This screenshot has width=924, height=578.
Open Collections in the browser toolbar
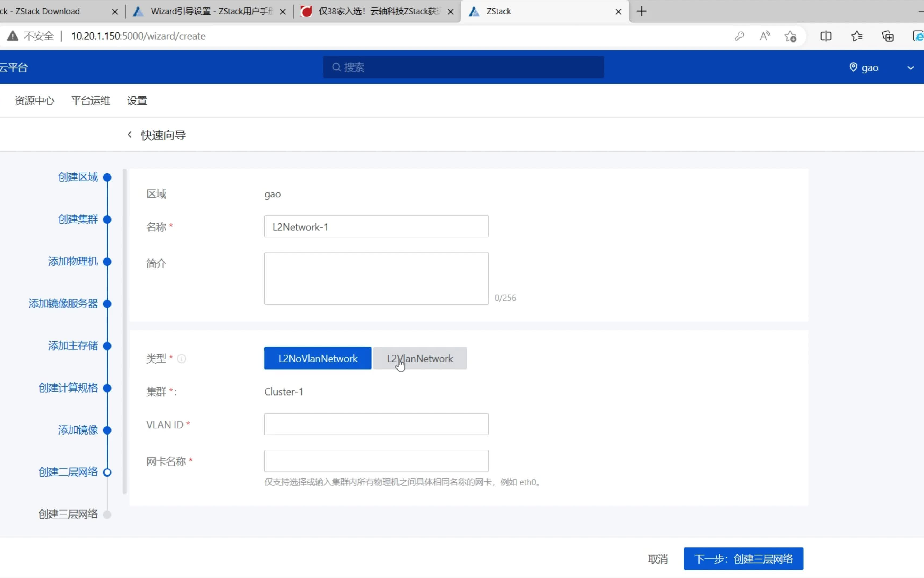point(887,36)
